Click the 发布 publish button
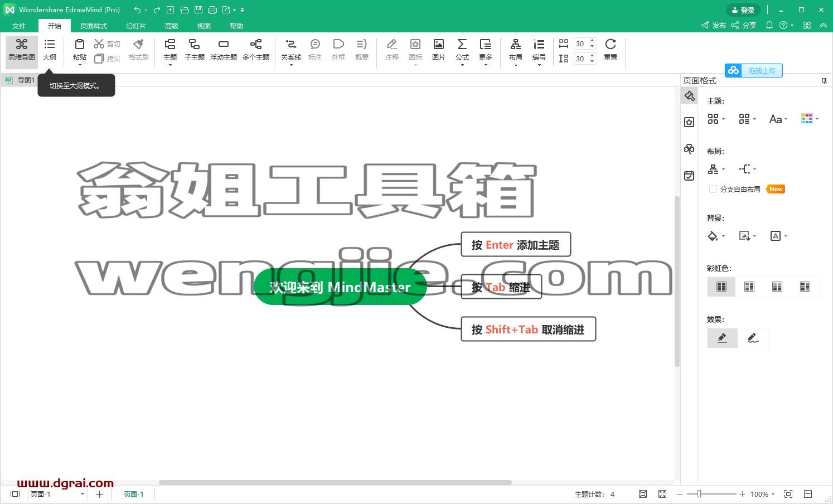 [714, 25]
